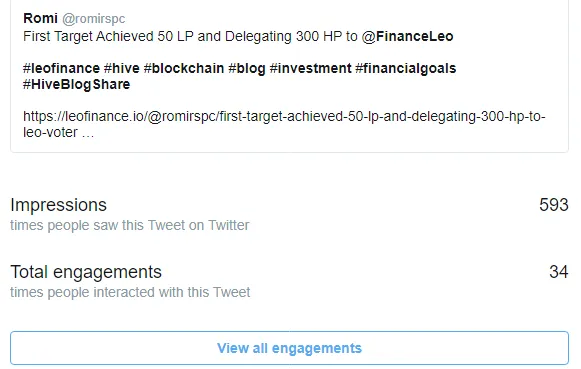Click the 'times people saw this Tweet' caption
The image size is (581, 369).
[x=130, y=225]
